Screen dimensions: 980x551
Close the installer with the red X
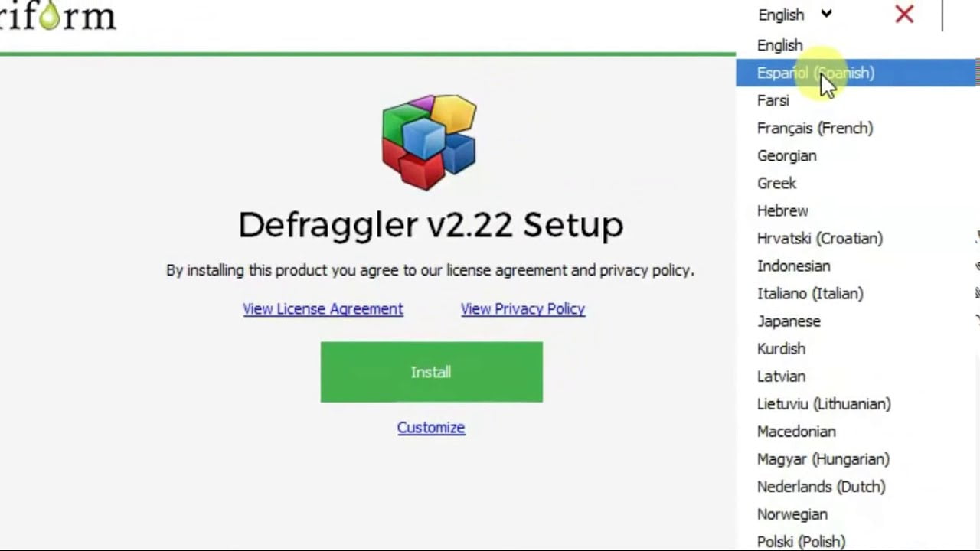click(x=904, y=14)
